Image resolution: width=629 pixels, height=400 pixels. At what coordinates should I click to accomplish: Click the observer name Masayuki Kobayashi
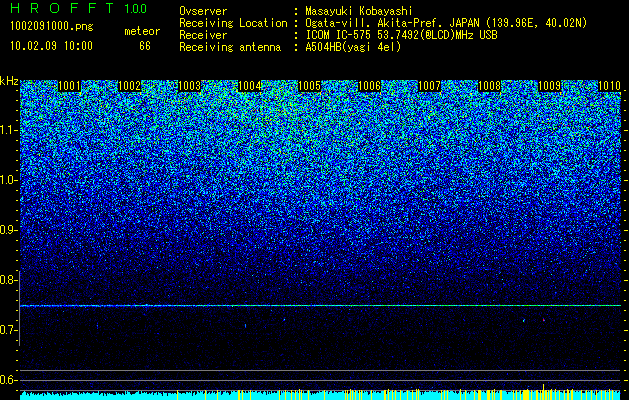(359, 11)
